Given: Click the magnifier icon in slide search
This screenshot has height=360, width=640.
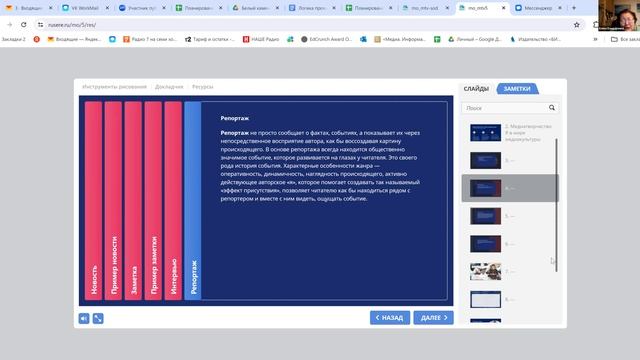Looking at the screenshot, I should pos(552,108).
